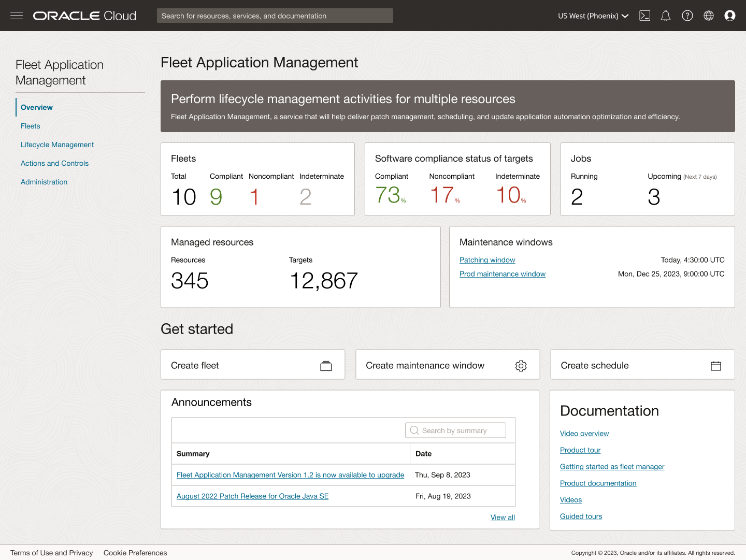This screenshot has height=560, width=746.
Task: Change language with the globe icon
Action: pyautogui.click(x=709, y=16)
